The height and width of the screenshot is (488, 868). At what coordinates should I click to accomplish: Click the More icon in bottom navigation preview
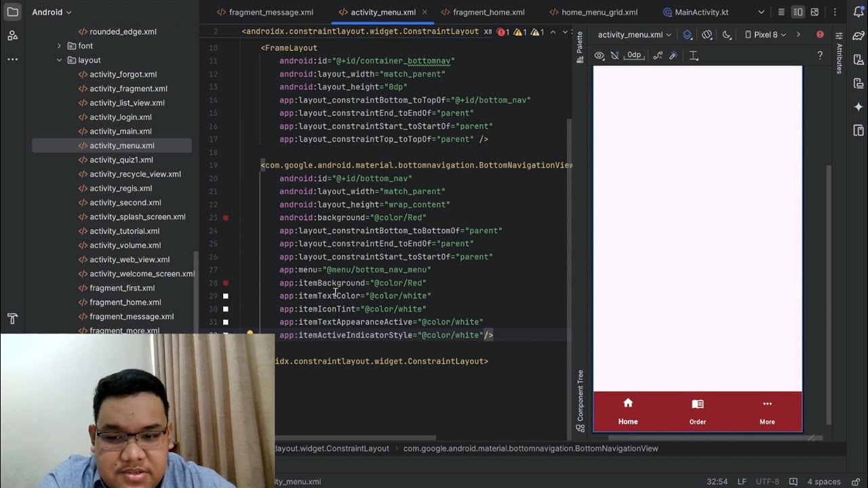click(767, 403)
